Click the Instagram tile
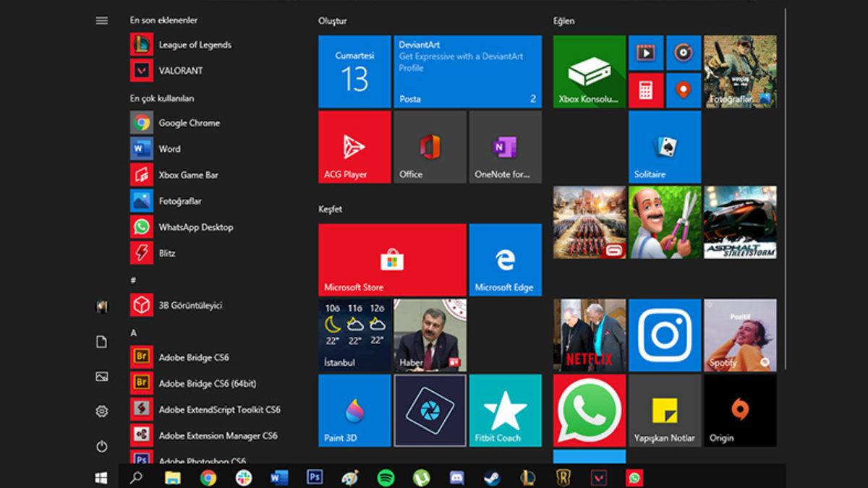The height and width of the screenshot is (488, 868). [664, 335]
